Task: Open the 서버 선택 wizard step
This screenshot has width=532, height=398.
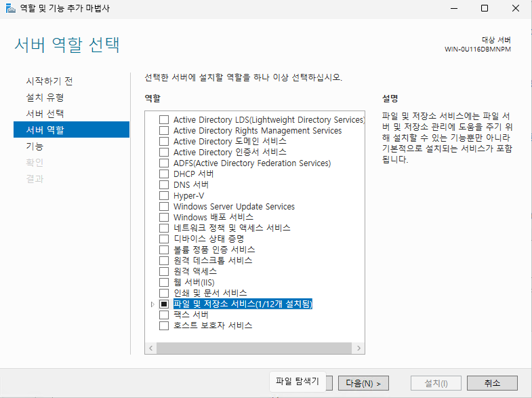Action: [45, 114]
